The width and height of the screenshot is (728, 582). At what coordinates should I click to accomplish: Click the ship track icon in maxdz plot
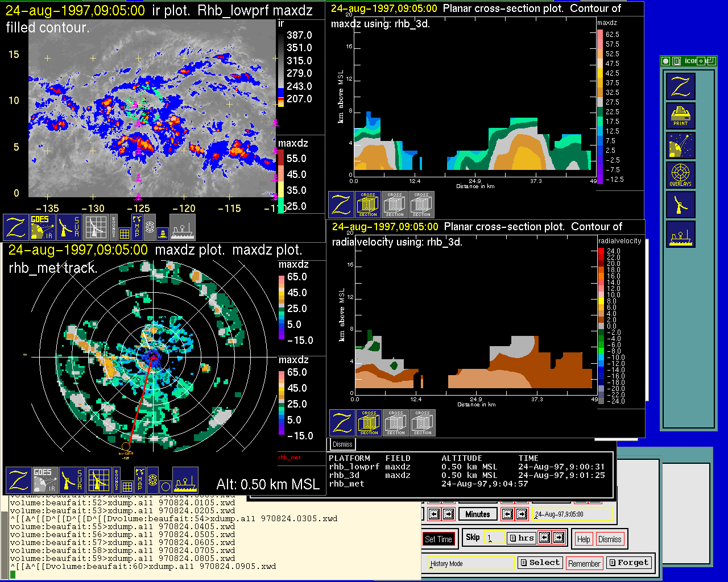click(x=185, y=480)
